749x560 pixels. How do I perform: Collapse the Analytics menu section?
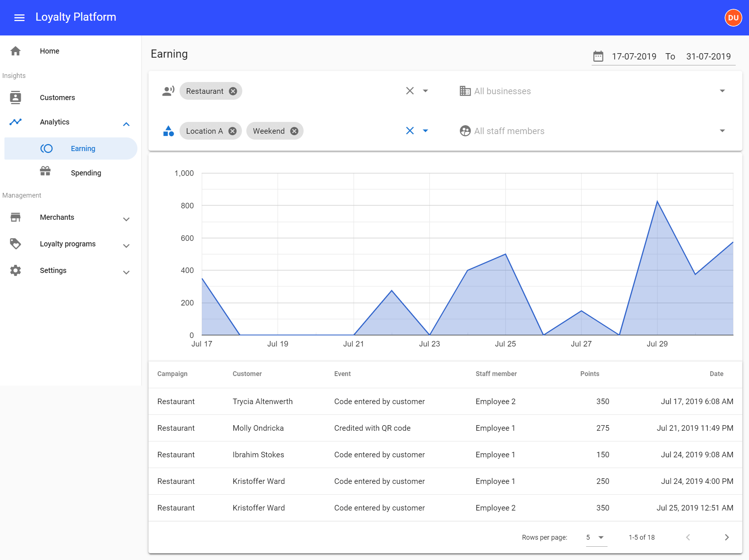126,124
